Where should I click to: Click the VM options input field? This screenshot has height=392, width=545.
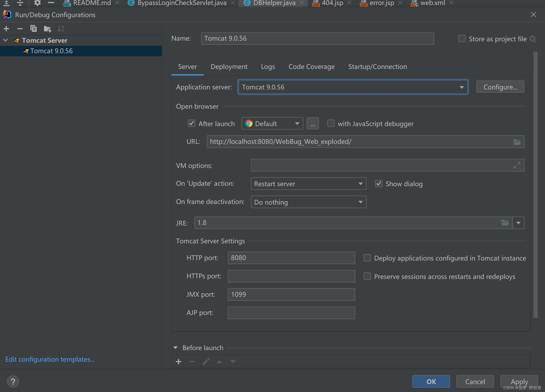(x=387, y=165)
